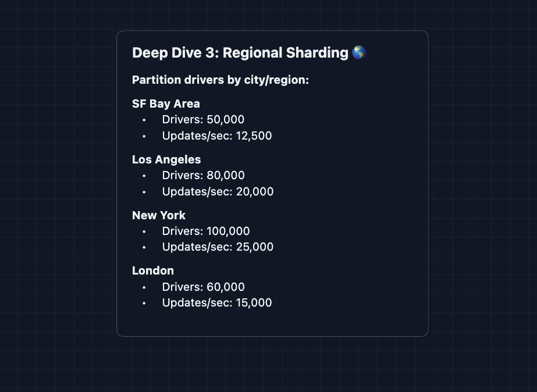Screen dimensions: 537x392
Task: Click the bullet before Drivers: 50,000
Action: point(144,120)
